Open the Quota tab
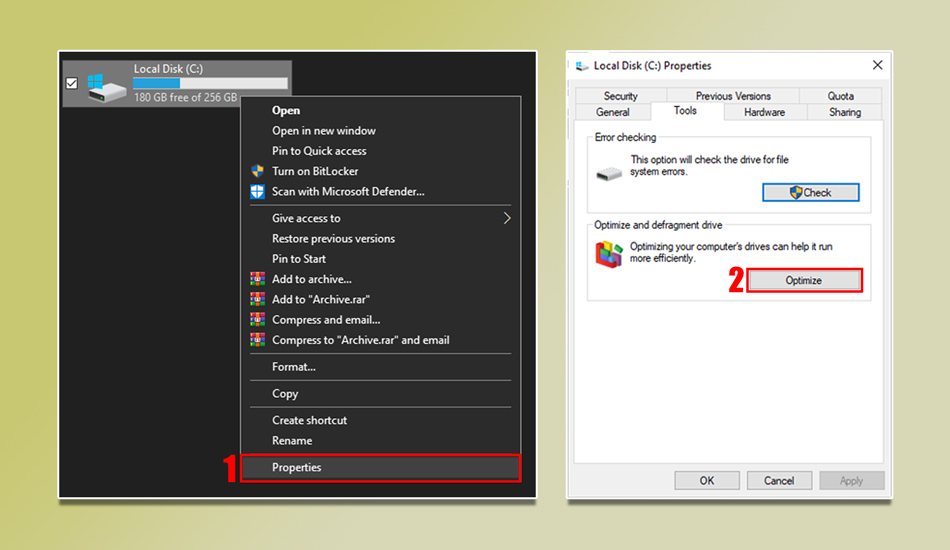Screen dimensions: 950x550 click(x=840, y=96)
